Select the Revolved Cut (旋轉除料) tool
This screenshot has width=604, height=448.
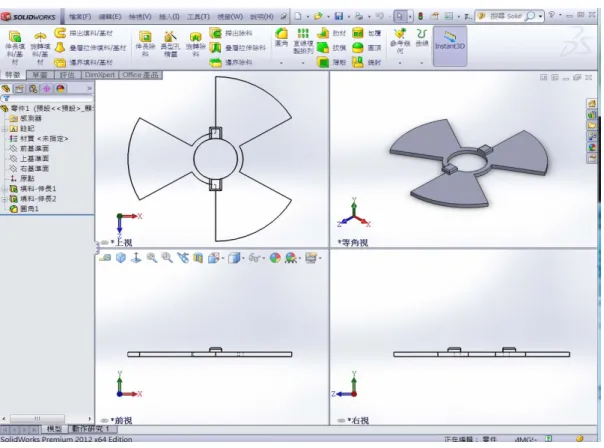pos(196,44)
